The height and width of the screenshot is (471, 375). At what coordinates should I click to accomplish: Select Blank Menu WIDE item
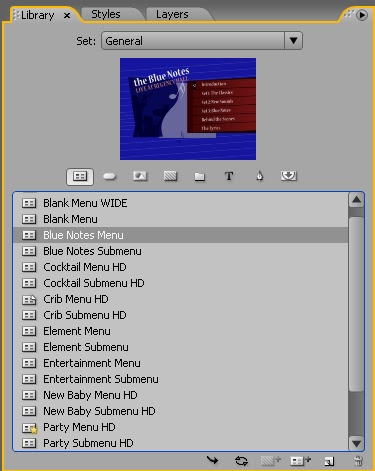point(181,203)
